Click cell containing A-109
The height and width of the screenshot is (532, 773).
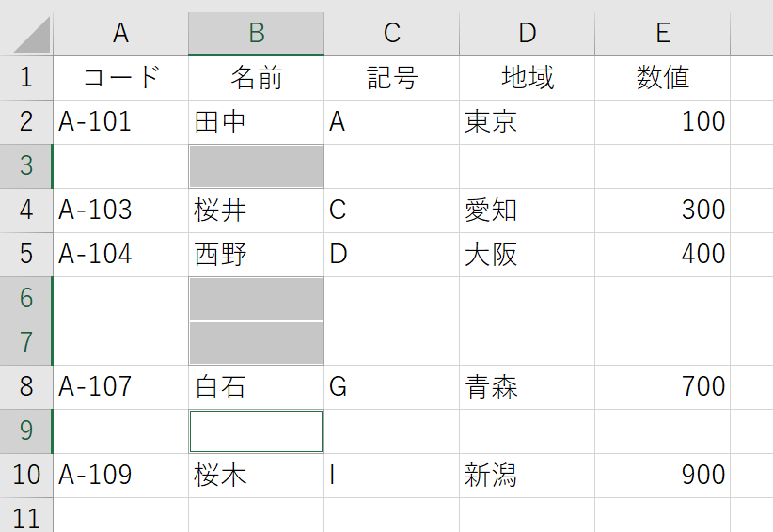pos(120,476)
